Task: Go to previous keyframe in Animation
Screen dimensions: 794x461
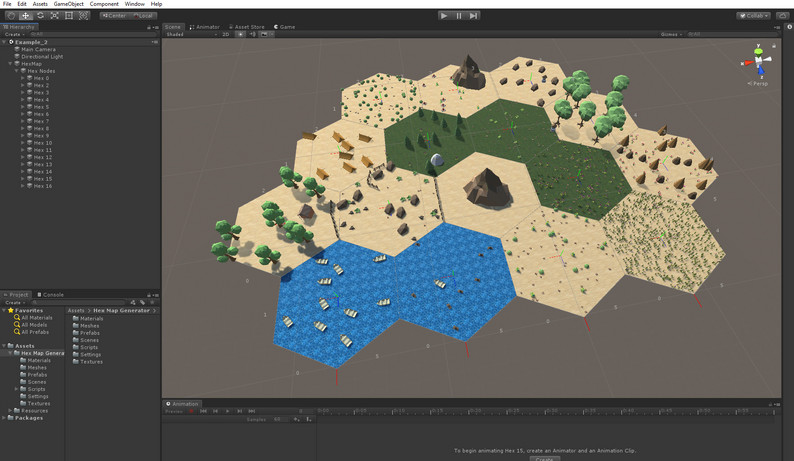Action: coord(215,411)
